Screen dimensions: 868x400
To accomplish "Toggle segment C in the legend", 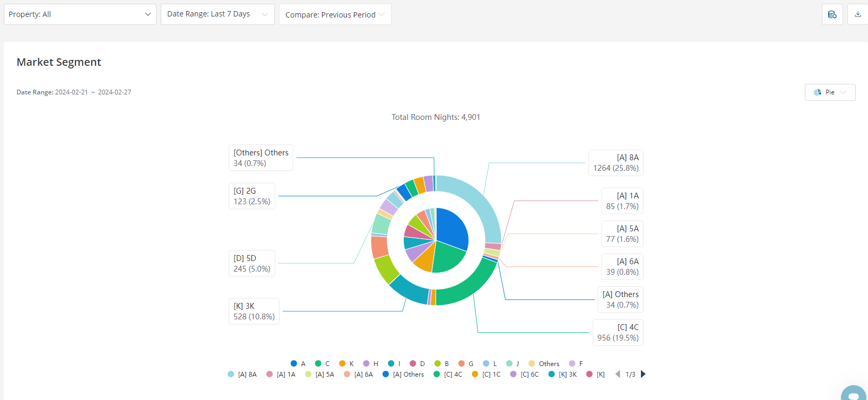I will [323, 363].
